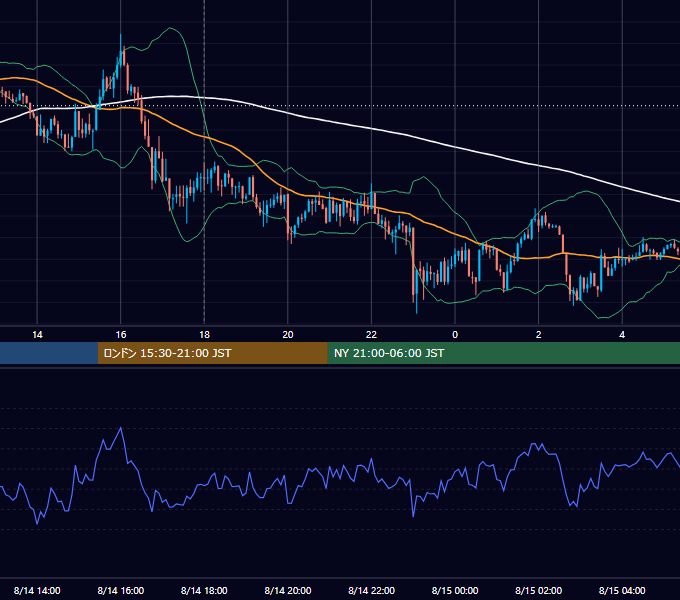
Task: Click the 8/15 04:00 label on indicator axis
Action: pos(622,590)
